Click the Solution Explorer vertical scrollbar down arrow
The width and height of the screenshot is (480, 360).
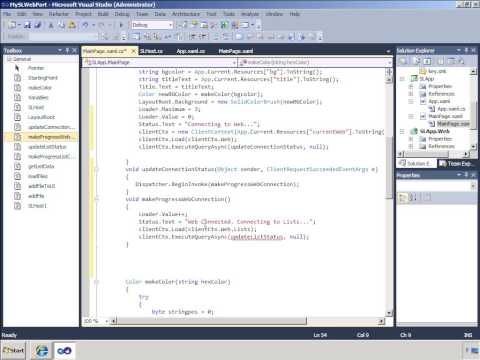click(473, 147)
